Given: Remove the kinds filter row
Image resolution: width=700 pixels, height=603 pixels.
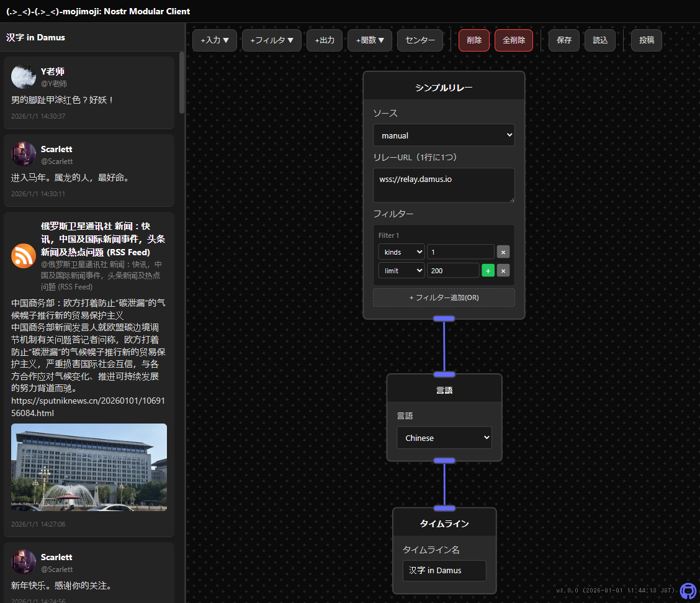Looking at the screenshot, I should point(503,252).
